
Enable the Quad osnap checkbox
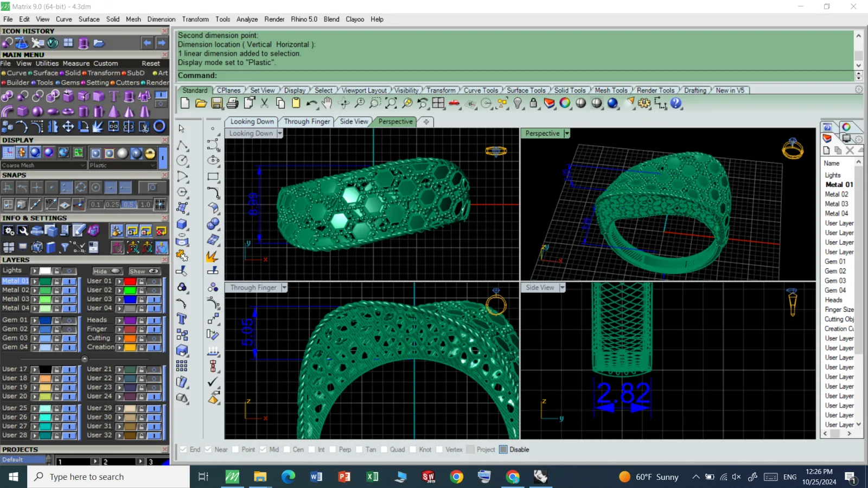pos(384,450)
